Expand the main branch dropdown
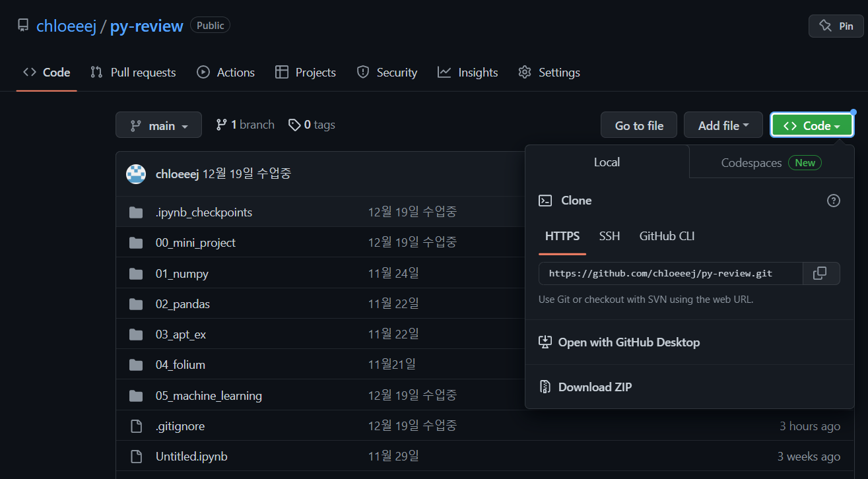 tap(158, 125)
